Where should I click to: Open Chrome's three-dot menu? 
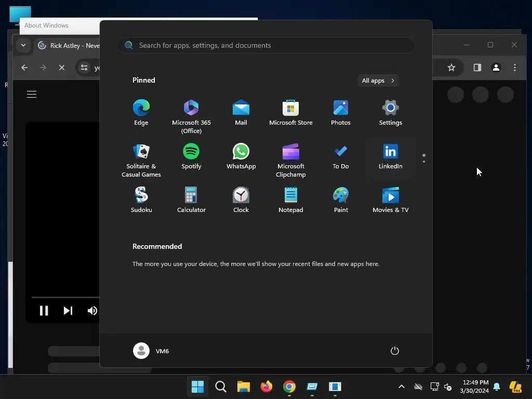coord(515,68)
